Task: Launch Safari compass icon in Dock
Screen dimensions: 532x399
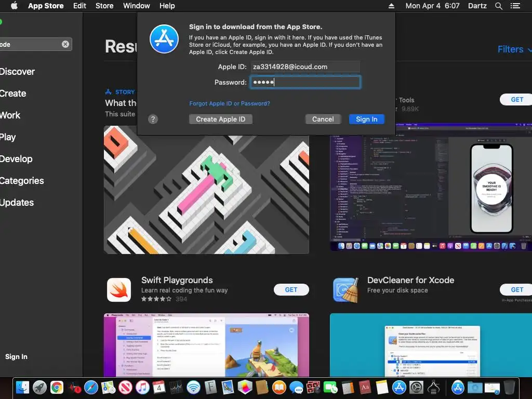Action: point(91,387)
